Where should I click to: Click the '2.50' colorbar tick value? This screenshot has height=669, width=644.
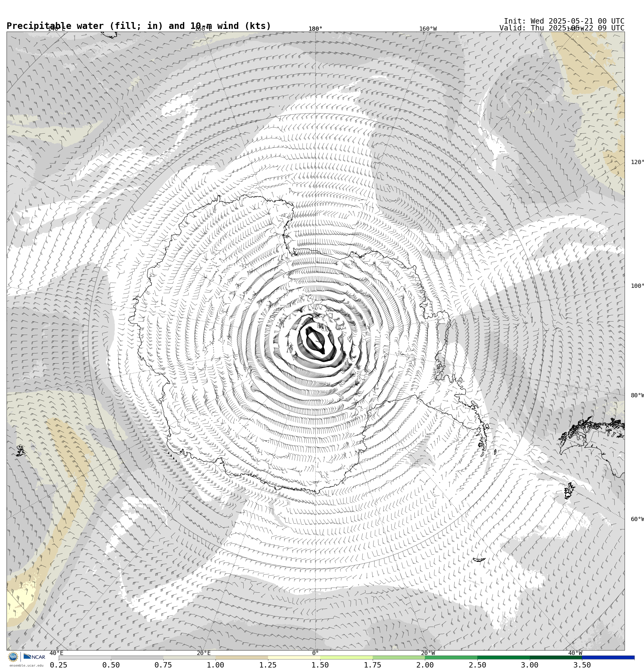tap(477, 665)
